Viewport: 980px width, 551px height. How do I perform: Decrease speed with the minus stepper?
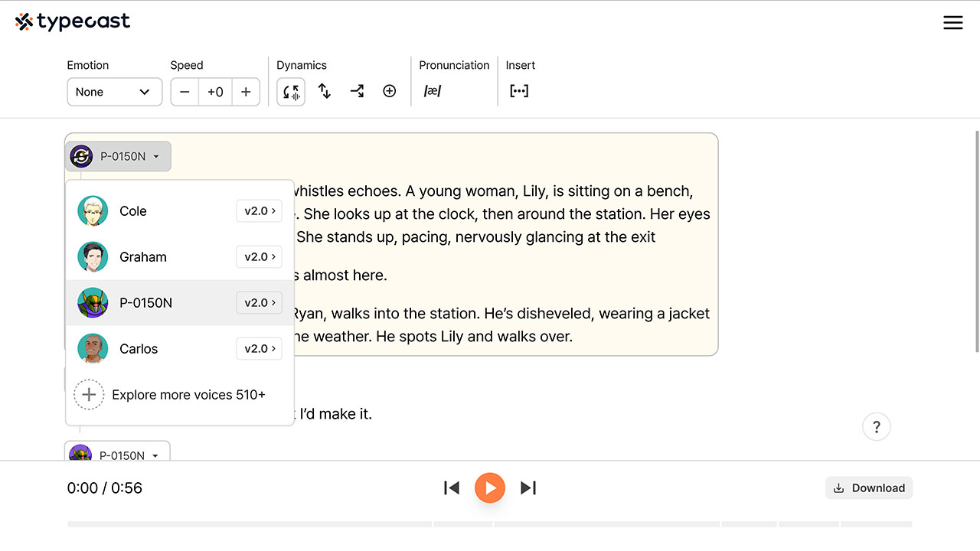point(185,91)
